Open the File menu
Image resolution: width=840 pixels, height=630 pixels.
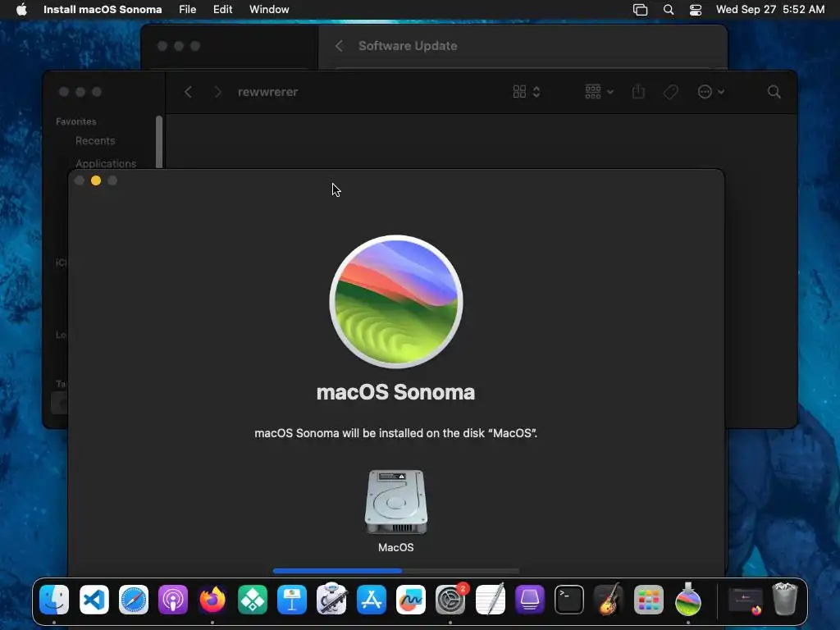point(188,9)
